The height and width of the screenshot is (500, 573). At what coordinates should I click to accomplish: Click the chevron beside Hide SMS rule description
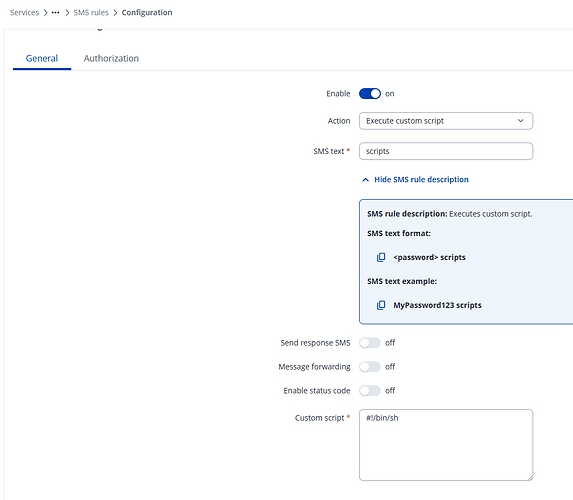[x=365, y=180]
